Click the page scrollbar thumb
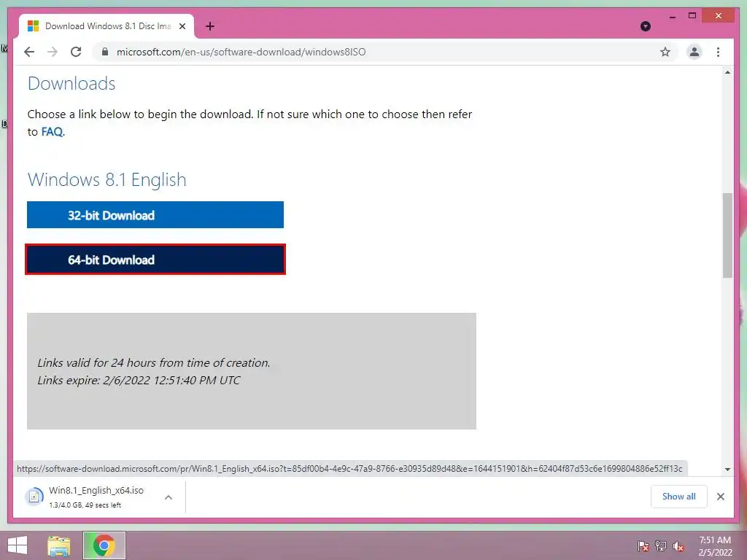Viewport: 747px width, 560px height. [727, 236]
